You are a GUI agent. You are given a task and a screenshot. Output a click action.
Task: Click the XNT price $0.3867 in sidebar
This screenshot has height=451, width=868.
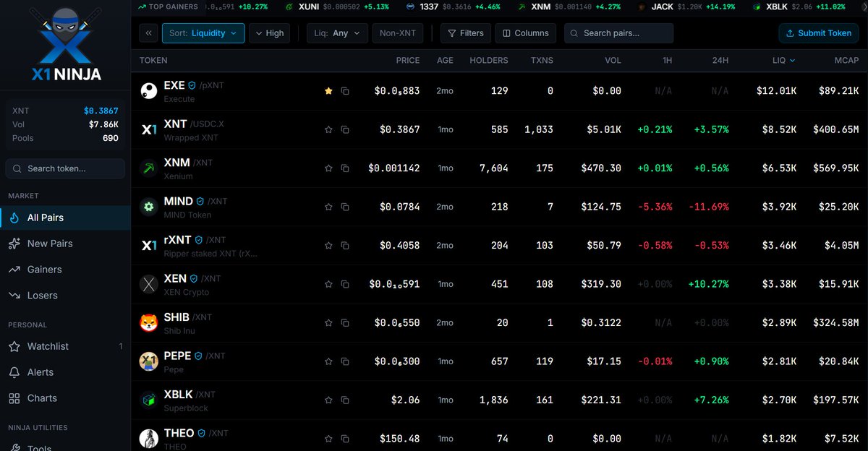click(x=101, y=111)
